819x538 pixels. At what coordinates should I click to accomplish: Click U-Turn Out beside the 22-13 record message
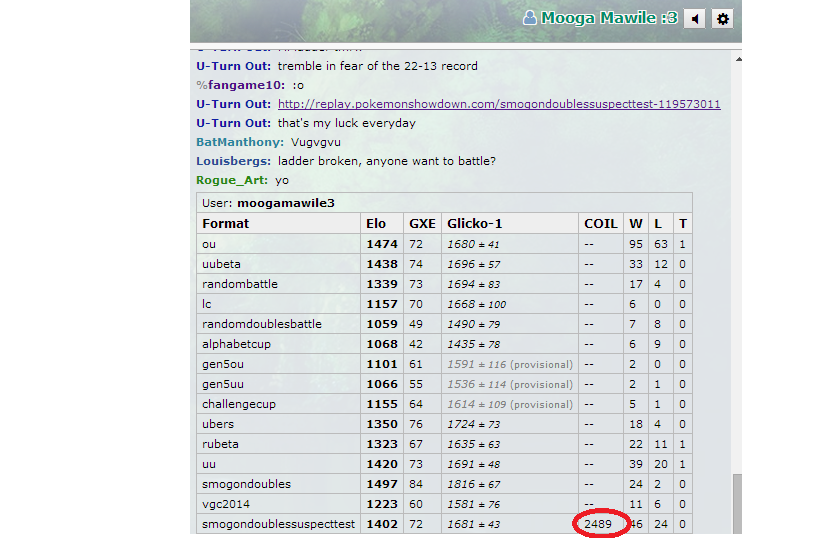(233, 66)
